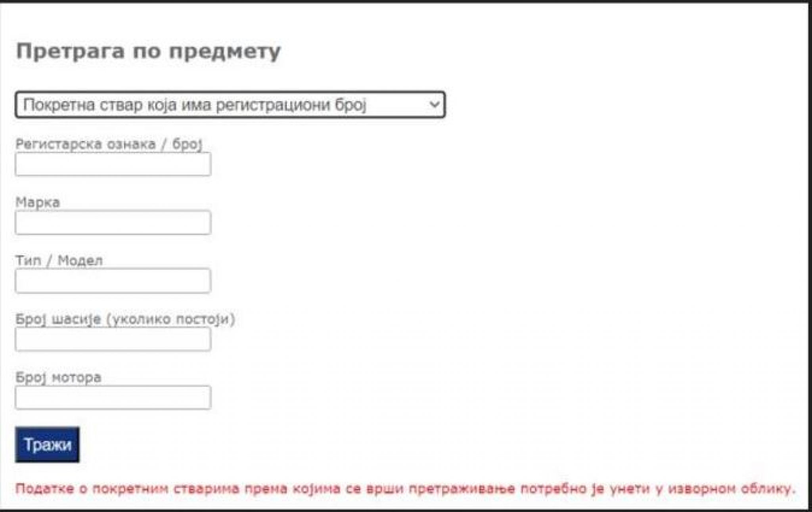
Task: Click the word 'претраживање' in the red notice
Action: click(462, 489)
